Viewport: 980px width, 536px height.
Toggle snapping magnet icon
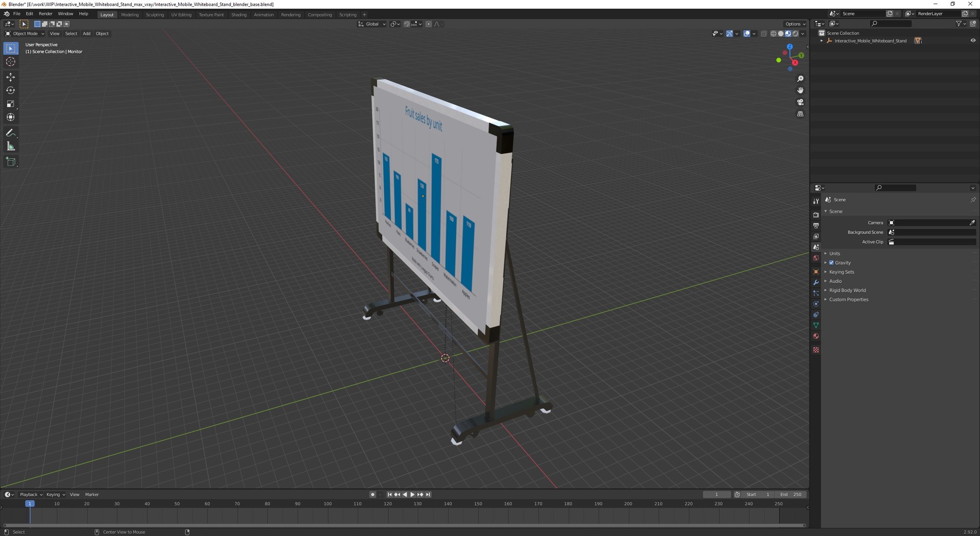tap(407, 24)
